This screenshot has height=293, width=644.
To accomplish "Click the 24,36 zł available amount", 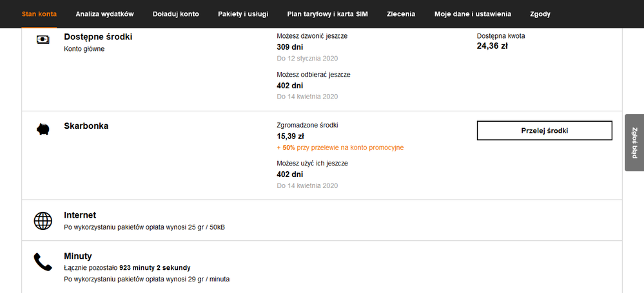I will point(492,46).
